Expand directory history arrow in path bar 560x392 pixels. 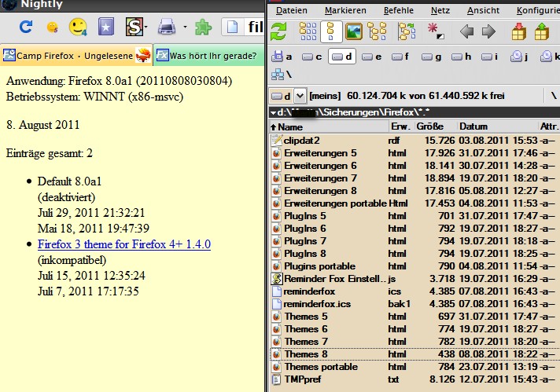273,112
